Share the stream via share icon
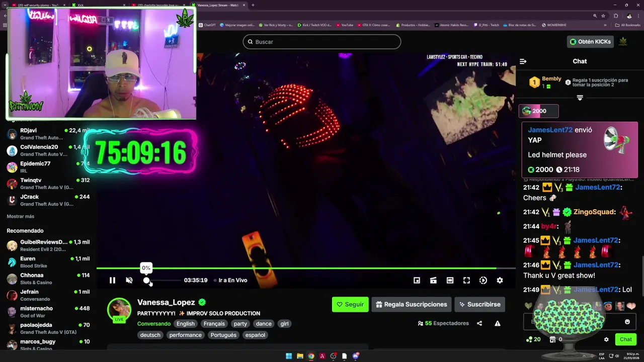The height and width of the screenshot is (362, 644). pos(479,324)
